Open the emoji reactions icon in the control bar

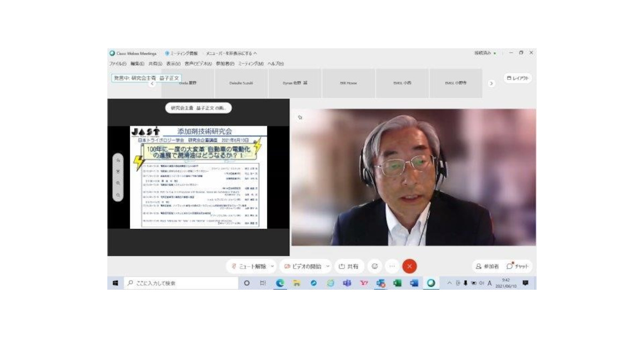coord(374,266)
